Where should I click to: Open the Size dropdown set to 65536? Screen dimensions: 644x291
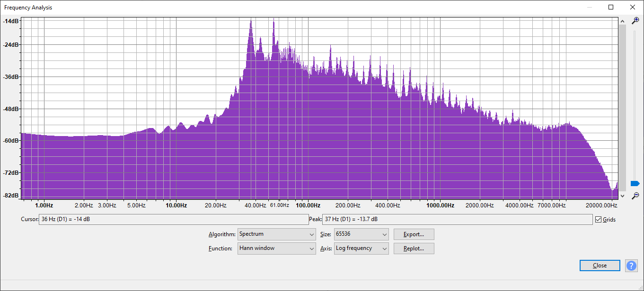coord(361,234)
